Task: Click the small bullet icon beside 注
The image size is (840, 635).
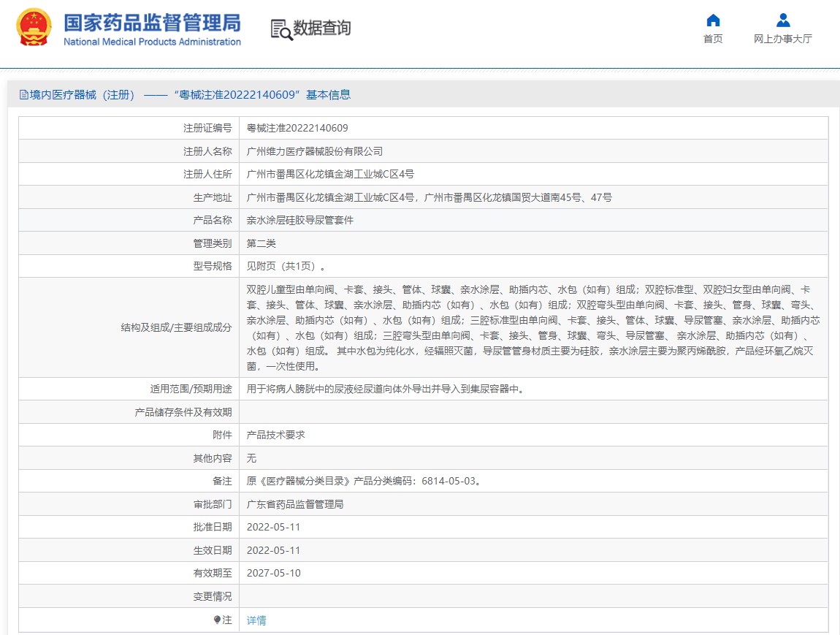Action: [x=217, y=620]
